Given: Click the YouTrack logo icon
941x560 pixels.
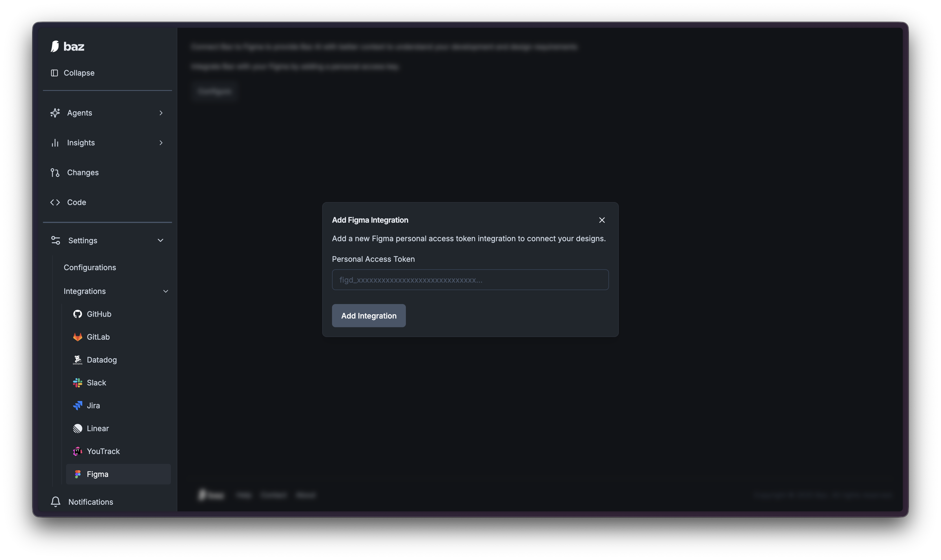Looking at the screenshot, I should click(x=78, y=451).
